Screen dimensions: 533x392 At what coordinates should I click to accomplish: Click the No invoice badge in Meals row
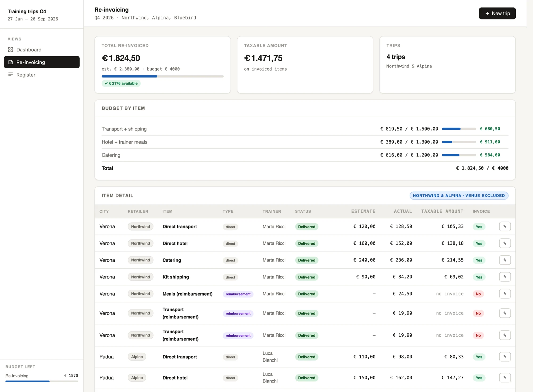tap(478, 294)
